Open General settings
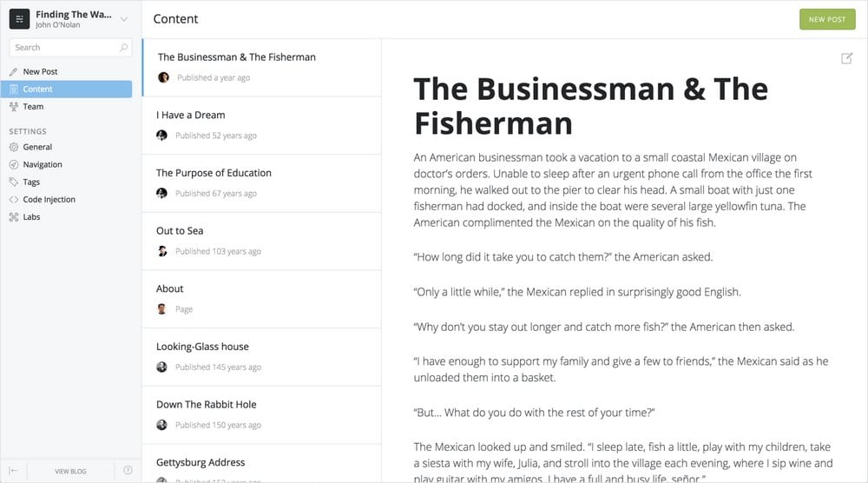This screenshot has width=868, height=483. [x=37, y=147]
